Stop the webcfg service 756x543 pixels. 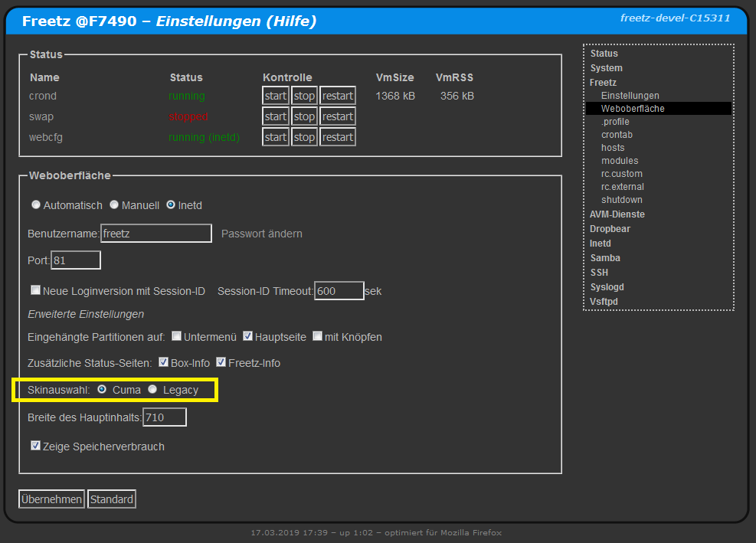click(304, 137)
